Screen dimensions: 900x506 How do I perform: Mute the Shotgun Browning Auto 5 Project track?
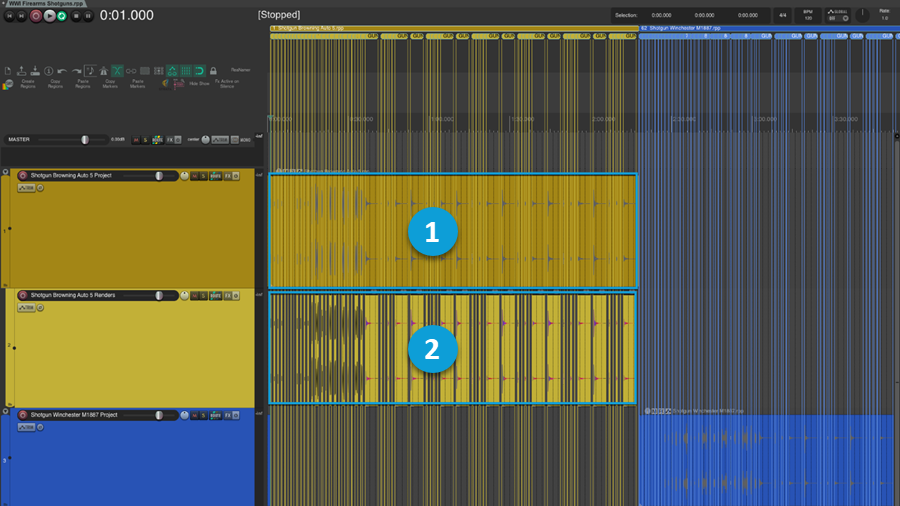(x=193, y=176)
